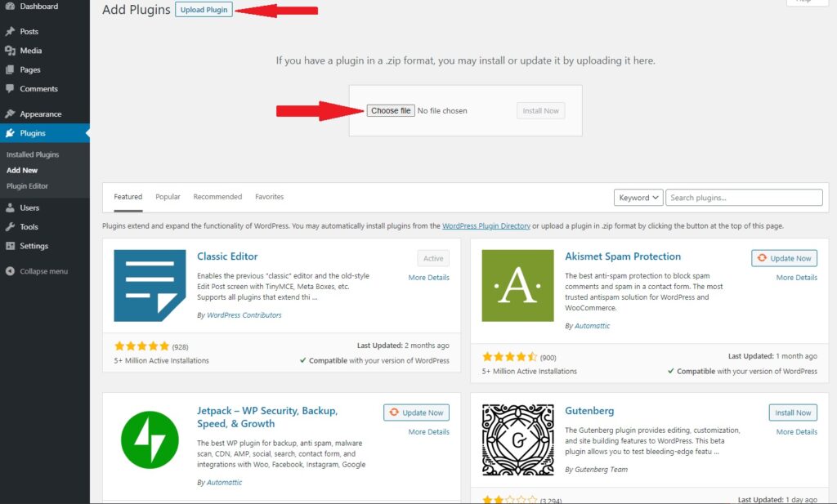Open More Details for Classic Editor
Image resolution: width=837 pixels, height=504 pixels.
point(428,278)
